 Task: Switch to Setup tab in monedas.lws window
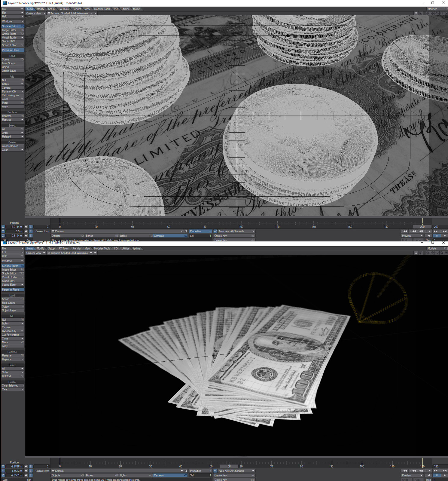pos(51,9)
